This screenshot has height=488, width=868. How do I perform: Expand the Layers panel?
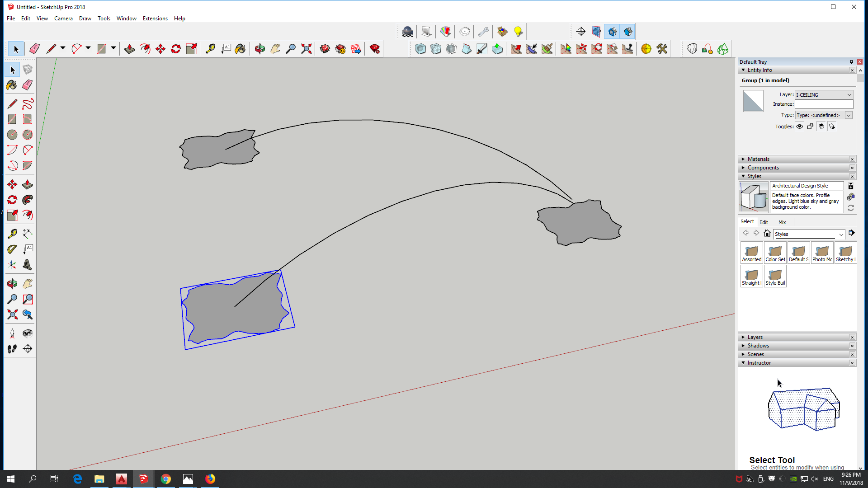pos(755,337)
